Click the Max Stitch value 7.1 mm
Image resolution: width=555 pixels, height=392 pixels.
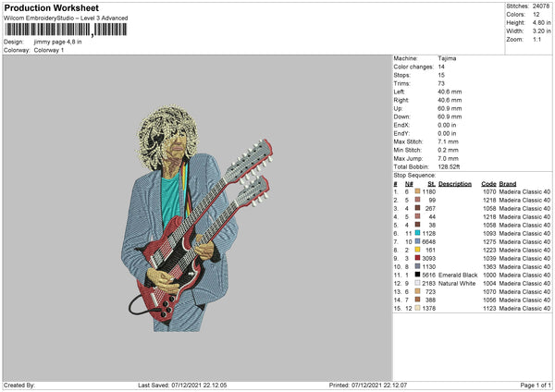coord(448,141)
